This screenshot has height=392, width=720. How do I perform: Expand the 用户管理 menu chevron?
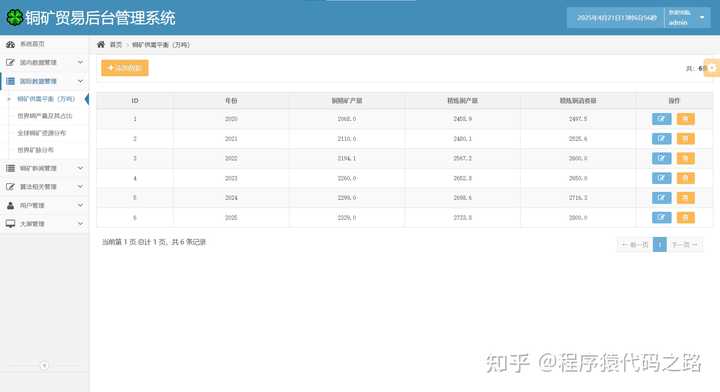tap(80, 205)
